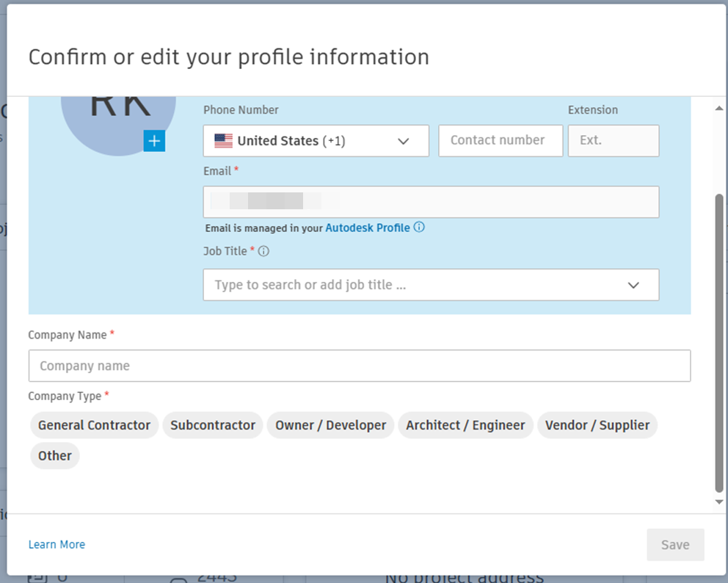Click the info icon next to Job Title
The width and height of the screenshot is (728, 583).
263,250
